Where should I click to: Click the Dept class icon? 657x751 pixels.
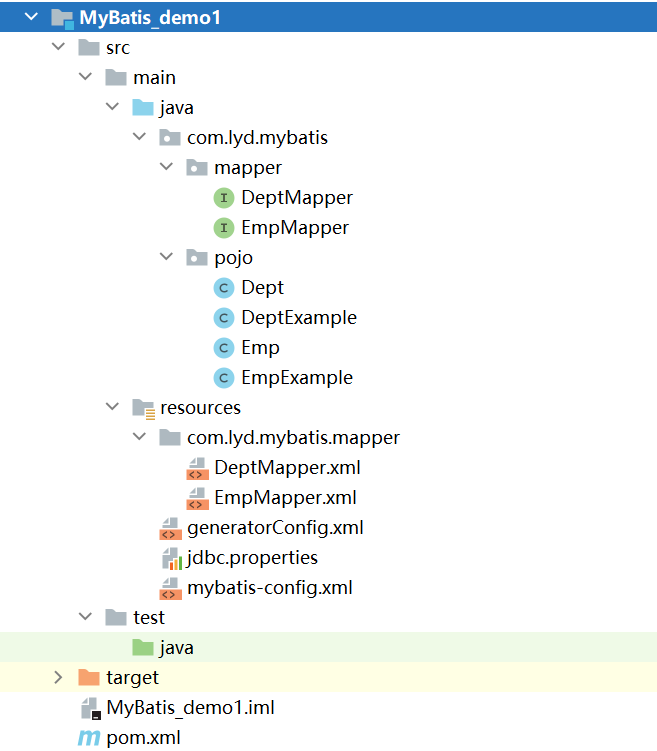[x=224, y=288]
